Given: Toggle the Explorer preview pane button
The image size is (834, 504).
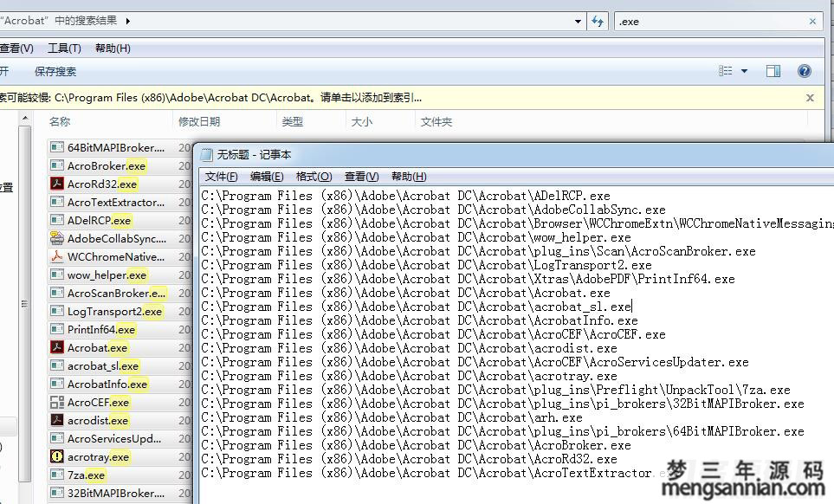Looking at the screenshot, I should [x=773, y=71].
